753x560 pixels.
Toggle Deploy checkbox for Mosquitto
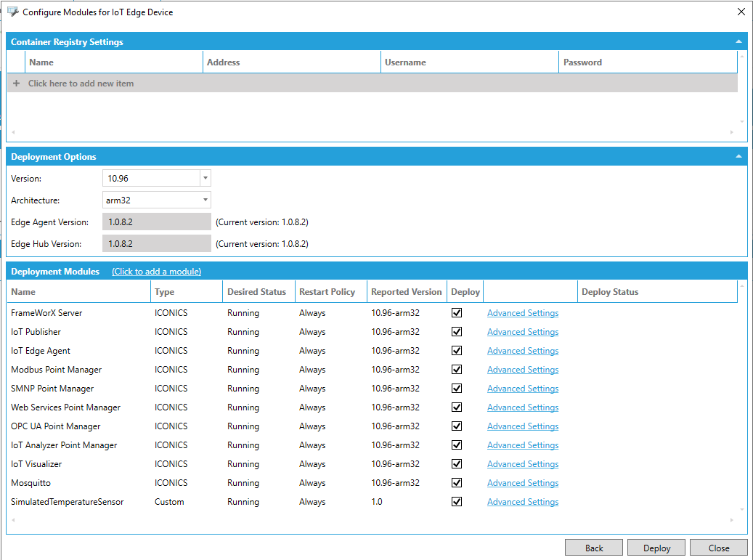pyautogui.click(x=457, y=483)
